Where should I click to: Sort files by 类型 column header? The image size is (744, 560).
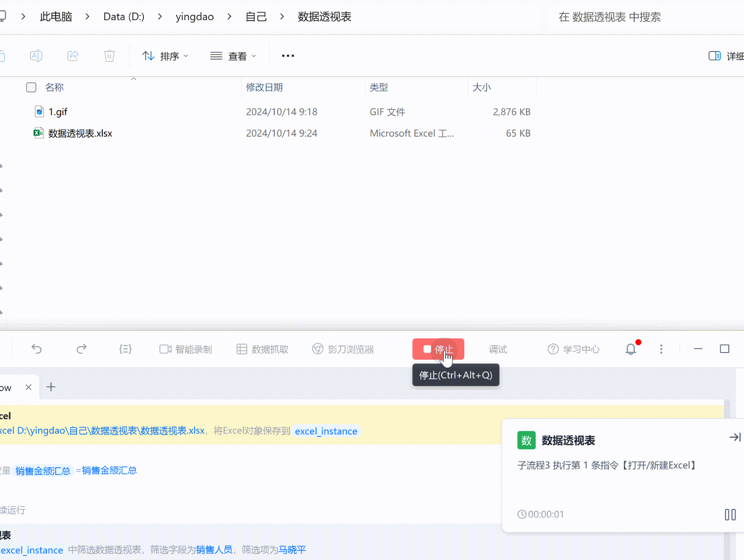point(379,87)
